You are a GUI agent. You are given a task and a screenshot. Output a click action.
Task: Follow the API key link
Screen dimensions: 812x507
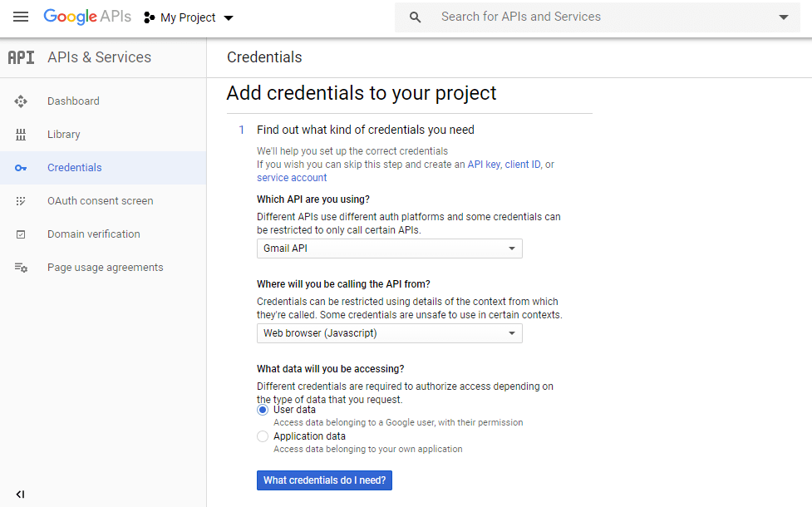click(484, 165)
